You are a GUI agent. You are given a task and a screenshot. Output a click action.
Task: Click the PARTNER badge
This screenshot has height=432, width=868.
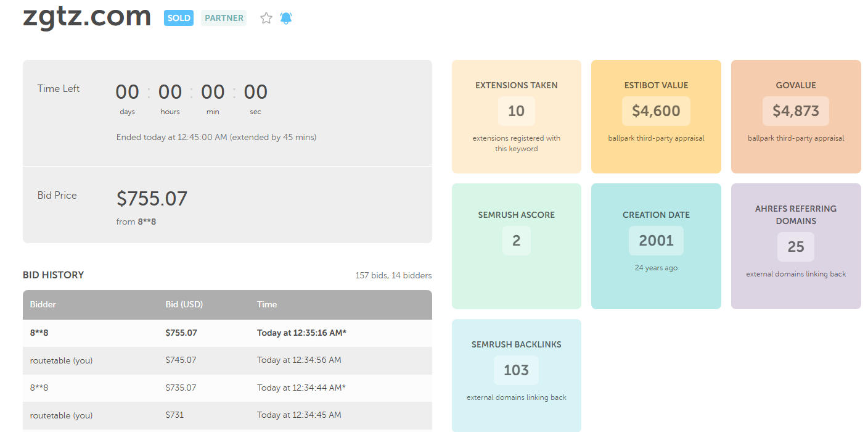point(224,18)
